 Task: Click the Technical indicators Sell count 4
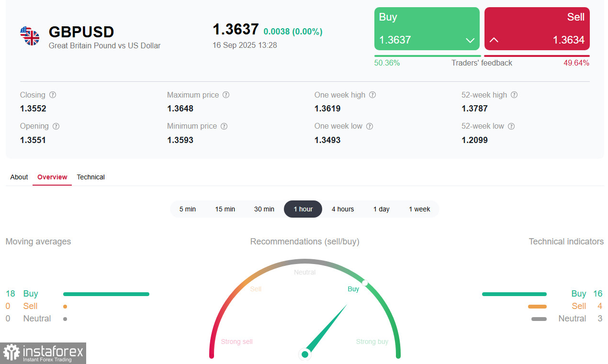(x=600, y=306)
